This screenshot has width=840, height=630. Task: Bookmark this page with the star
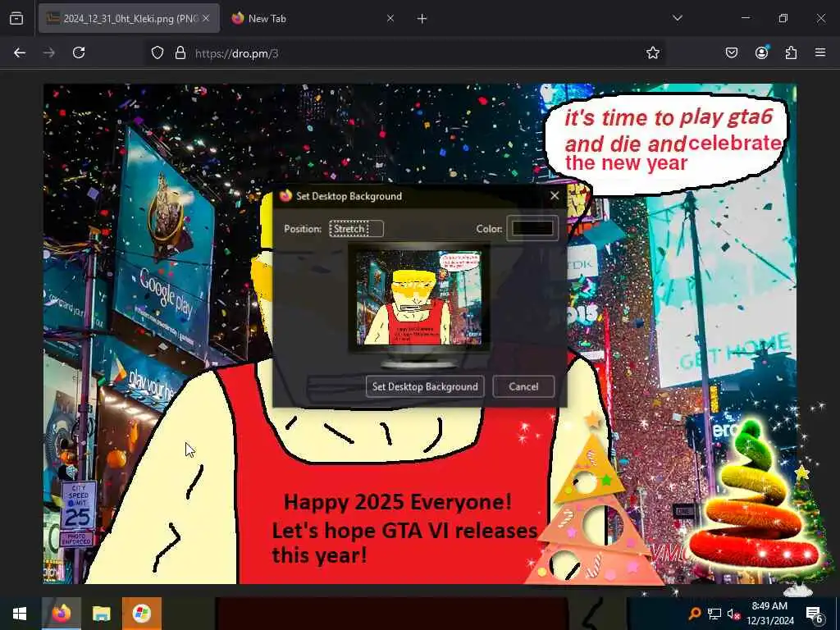[x=652, y=52]
